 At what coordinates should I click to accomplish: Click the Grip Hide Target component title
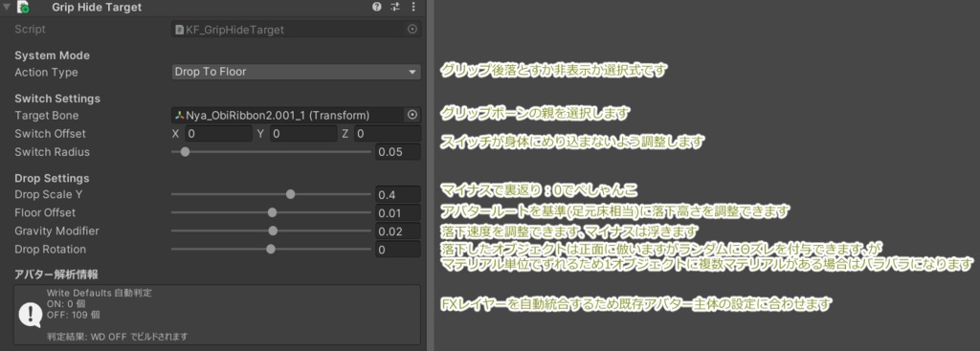(x=97, y=8)
